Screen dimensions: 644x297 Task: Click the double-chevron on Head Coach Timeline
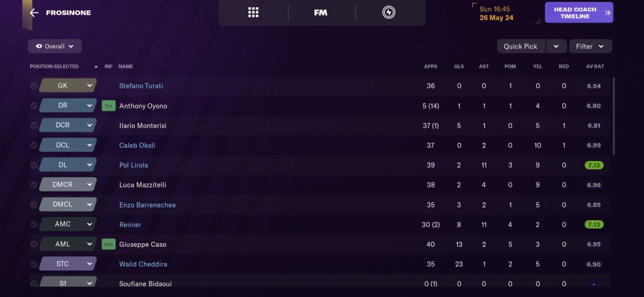pyautogui.click(x=608, y=13)
